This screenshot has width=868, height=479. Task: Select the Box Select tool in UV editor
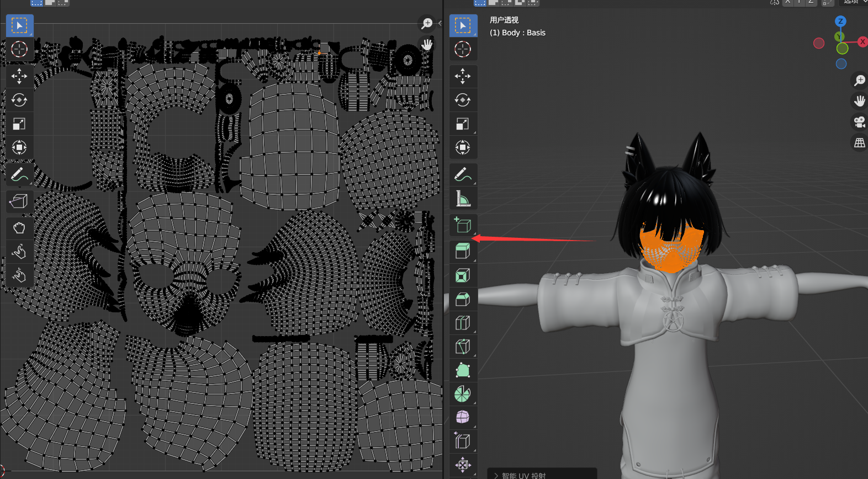pos(19,25)
